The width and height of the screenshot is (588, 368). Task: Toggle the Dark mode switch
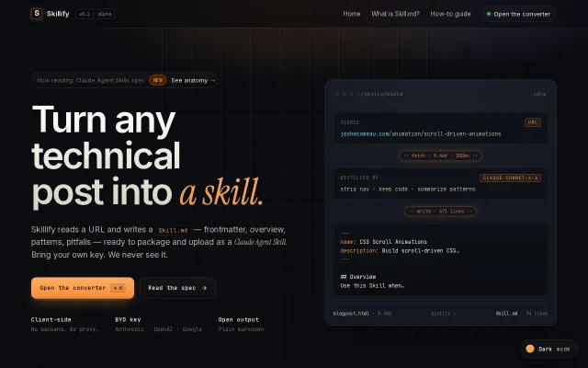coord(548,349)
